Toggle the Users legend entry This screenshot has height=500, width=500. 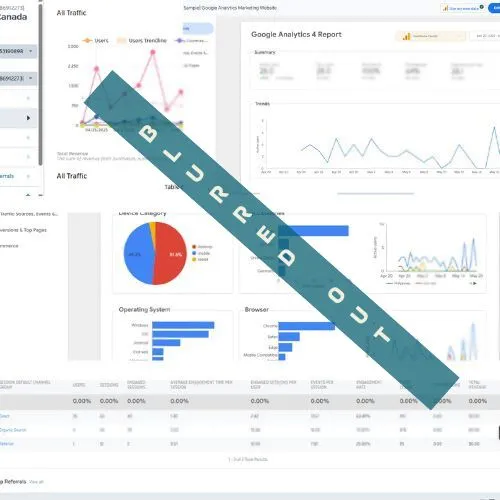tap(96, 40)
